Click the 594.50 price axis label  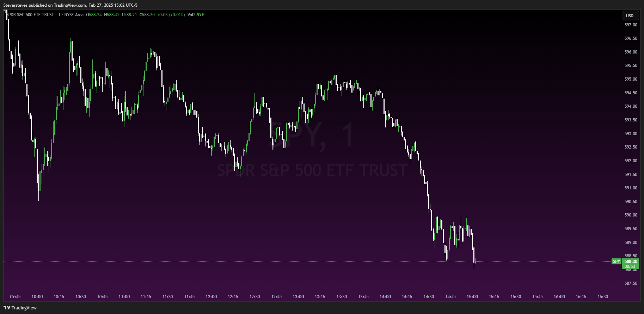click(x=631, y=93)
